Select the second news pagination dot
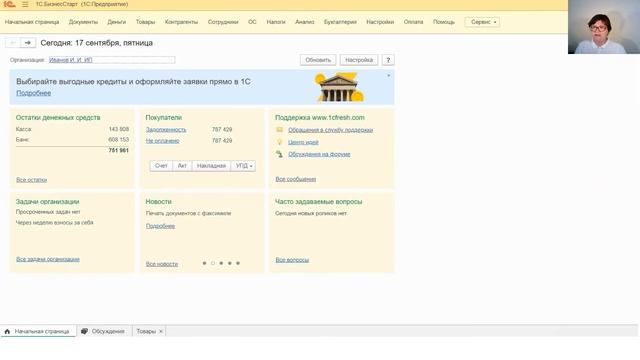Screen dimensions: 640x360 pos(213,263)
